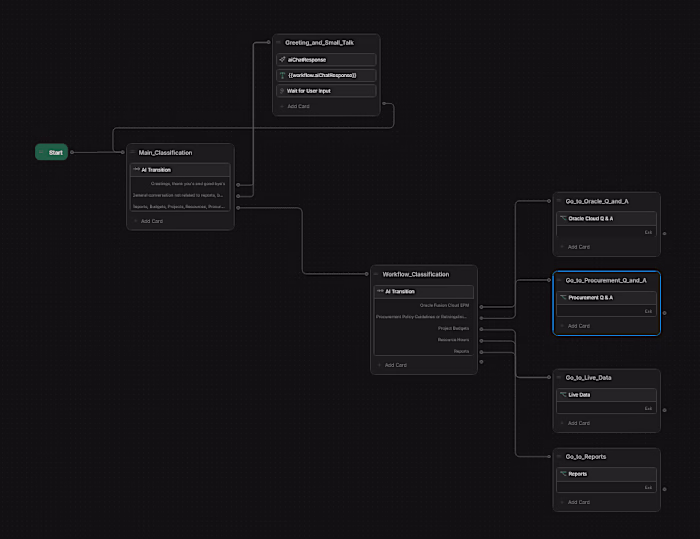Click the 'Procurement Policy Guidelines' transition row
Screen dimensions: 700x539
[x=424, y=317]
